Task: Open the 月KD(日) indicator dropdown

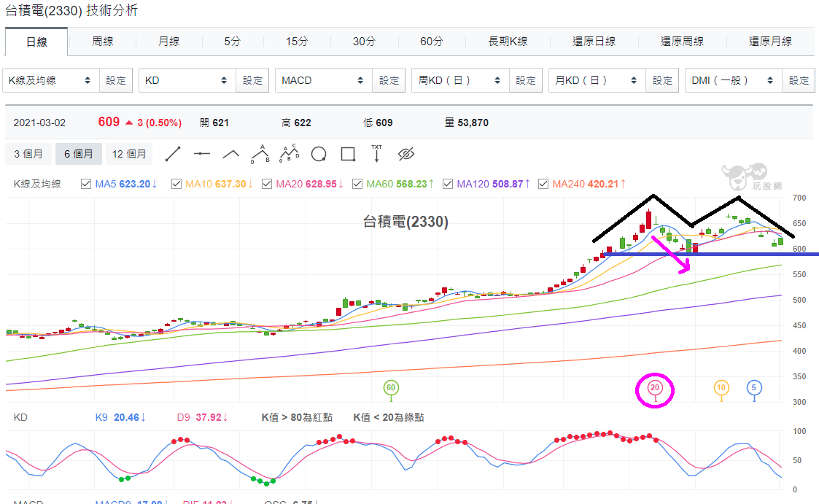Action: point(597,80)
